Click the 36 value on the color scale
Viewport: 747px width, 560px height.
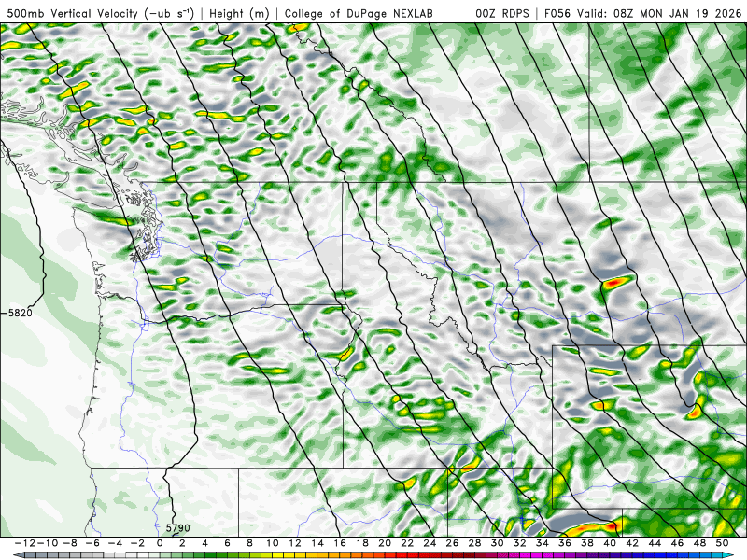[565, 543]
